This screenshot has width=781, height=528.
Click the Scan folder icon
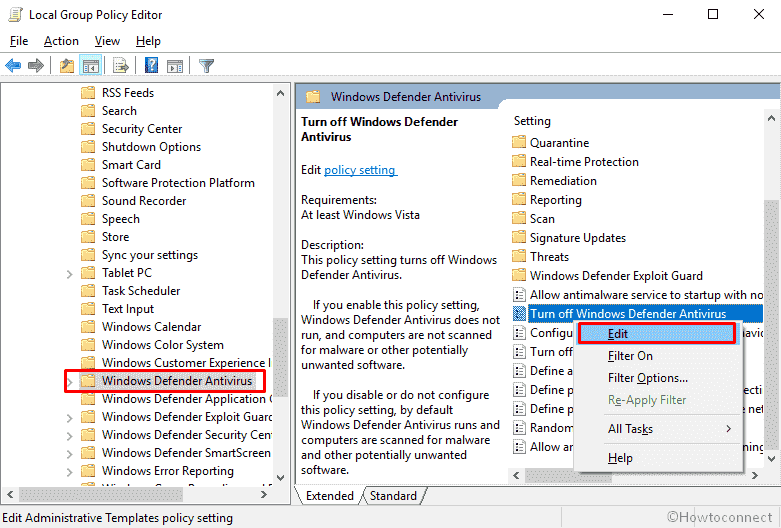click(x=519, y=218)
